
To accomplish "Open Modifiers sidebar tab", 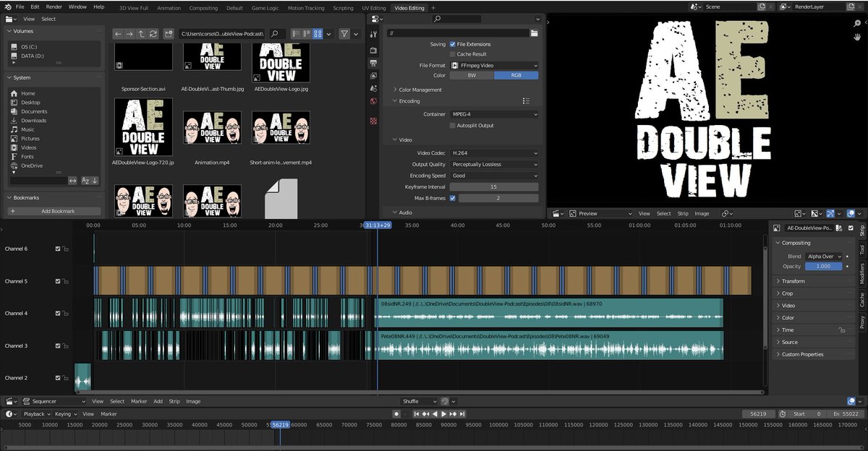I will pos(862,274).
